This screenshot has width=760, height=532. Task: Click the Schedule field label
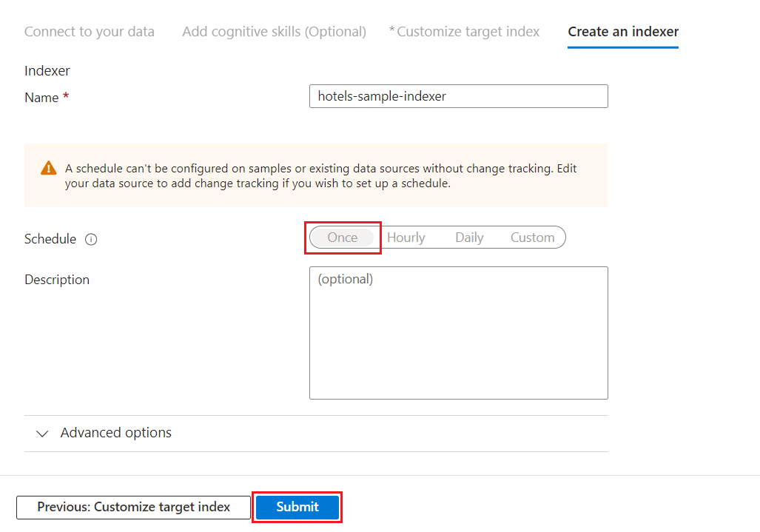50,239
